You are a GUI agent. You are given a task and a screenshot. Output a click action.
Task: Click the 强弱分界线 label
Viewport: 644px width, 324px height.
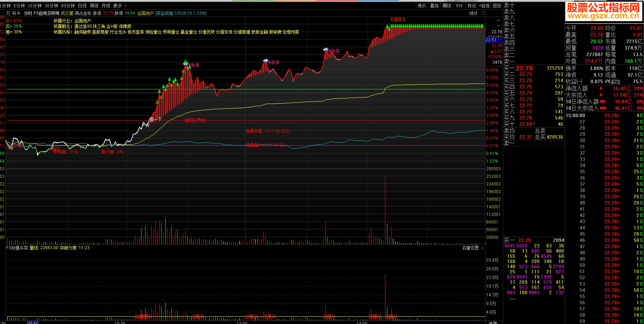coord(195,120)
